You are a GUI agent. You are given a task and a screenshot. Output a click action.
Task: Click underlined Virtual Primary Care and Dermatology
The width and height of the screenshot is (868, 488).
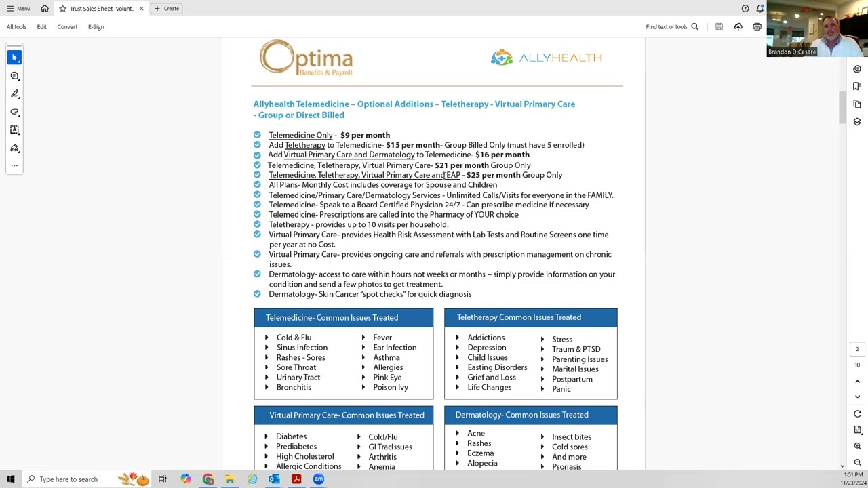click(349, 155)
